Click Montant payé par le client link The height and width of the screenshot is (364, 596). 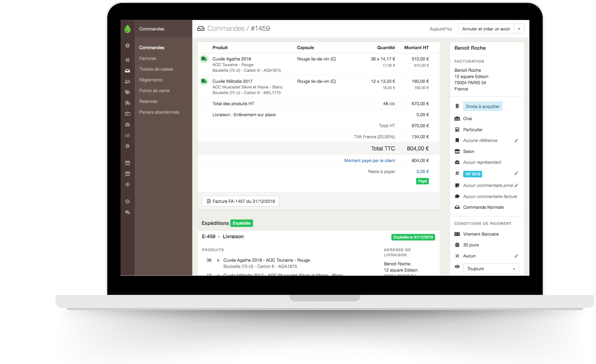click(370, 160)
